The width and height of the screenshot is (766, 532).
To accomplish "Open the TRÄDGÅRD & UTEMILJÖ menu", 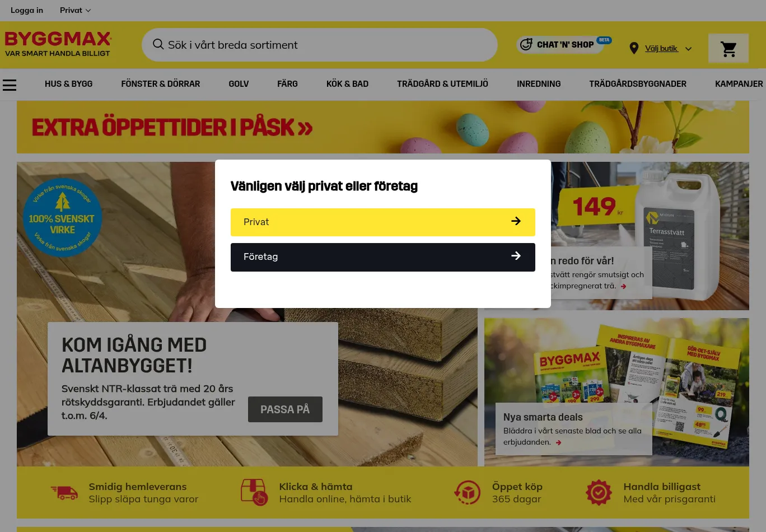I will (442, 84).
